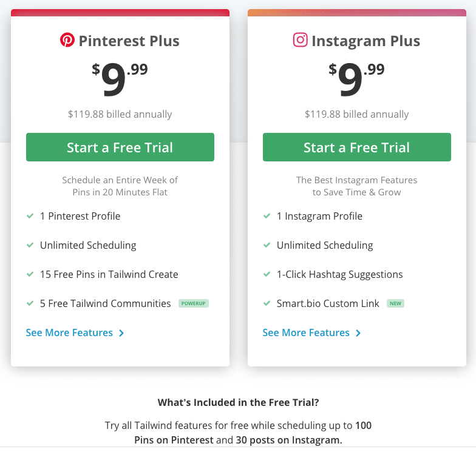Click Instagram Unlimited Scheduling checkmark

(x=267, y=245)
